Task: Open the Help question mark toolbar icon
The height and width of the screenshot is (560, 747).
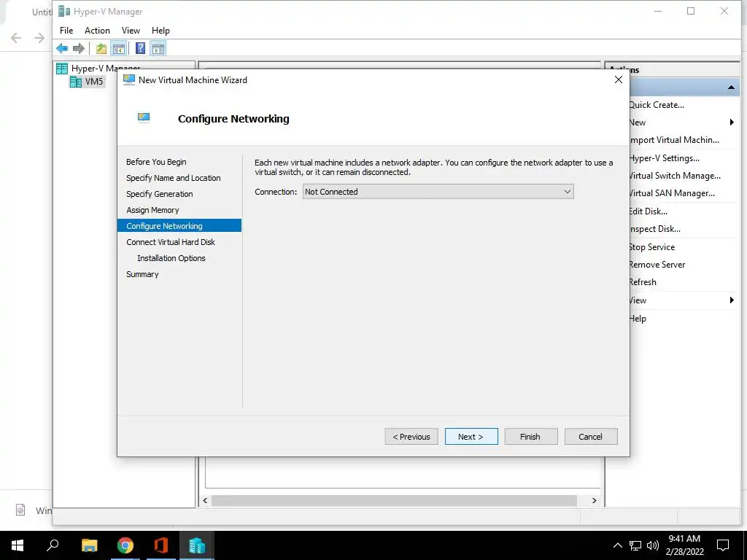Action: pyautogui.click(x=141, y=48)
